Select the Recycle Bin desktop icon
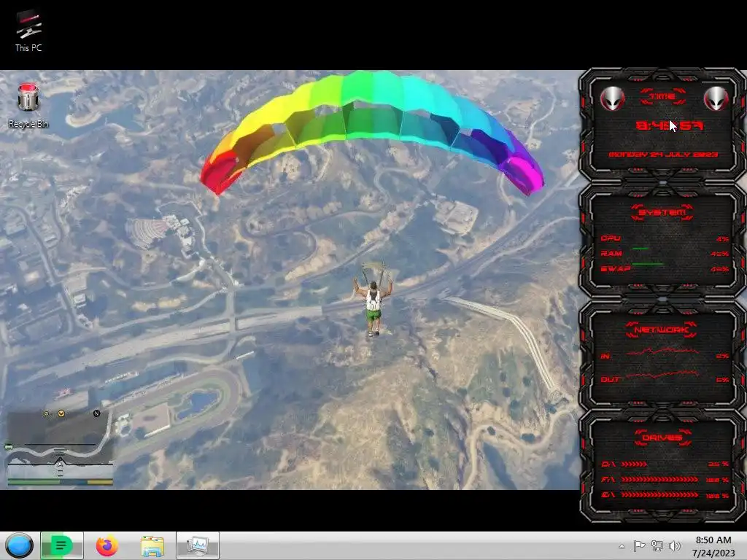Image resolution: width=747 pixels, height=560 pixels. (x=28, y=106)
